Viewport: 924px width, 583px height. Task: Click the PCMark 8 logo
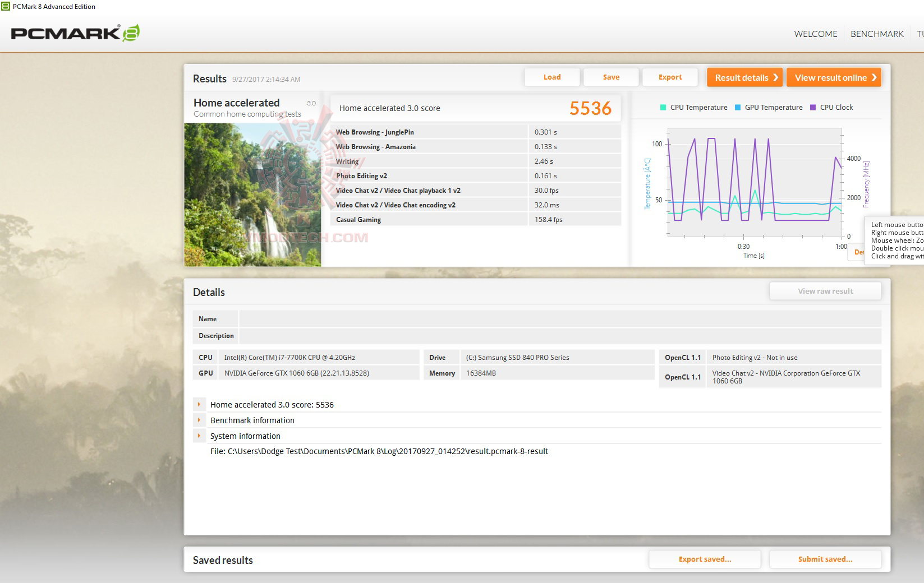75,33
